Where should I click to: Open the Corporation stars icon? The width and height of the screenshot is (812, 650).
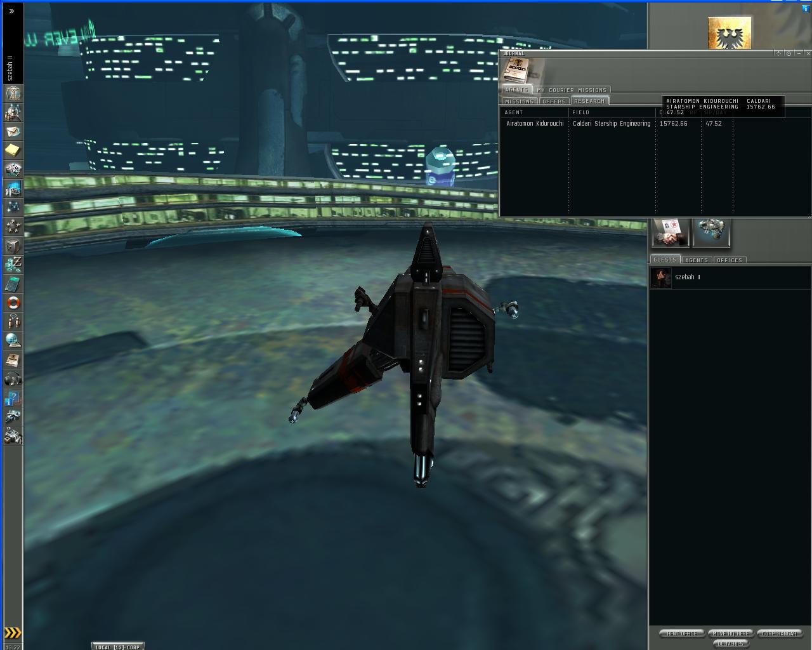point(13,227)
